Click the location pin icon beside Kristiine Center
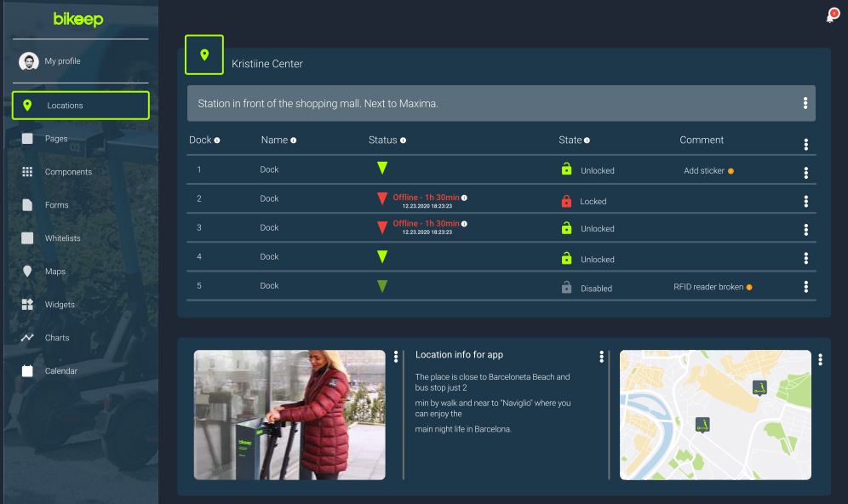 coord(204,54)
